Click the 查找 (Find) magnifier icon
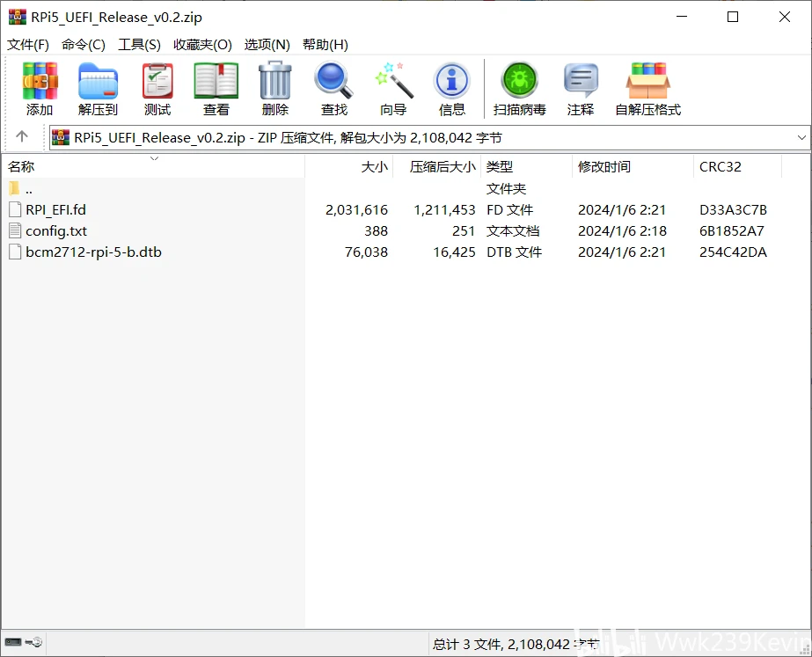The width and height of the screenshot is (812, 657). pyautogui.click(x=333, y=80)
